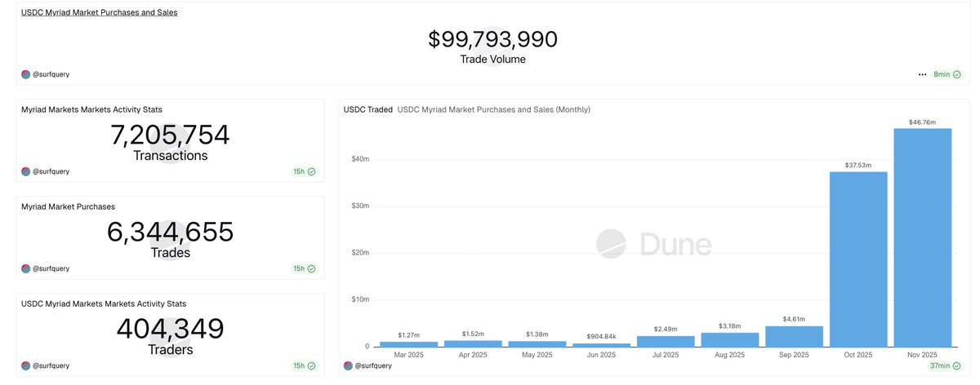980x385 pixels.
Task: Click the Jun 2025 axis label
Action: pos(601,355)
